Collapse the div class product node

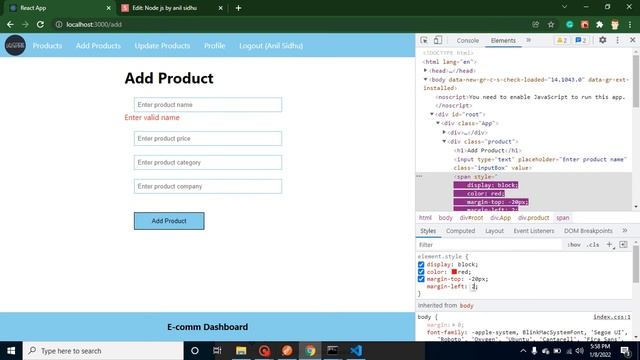point(444,141)
